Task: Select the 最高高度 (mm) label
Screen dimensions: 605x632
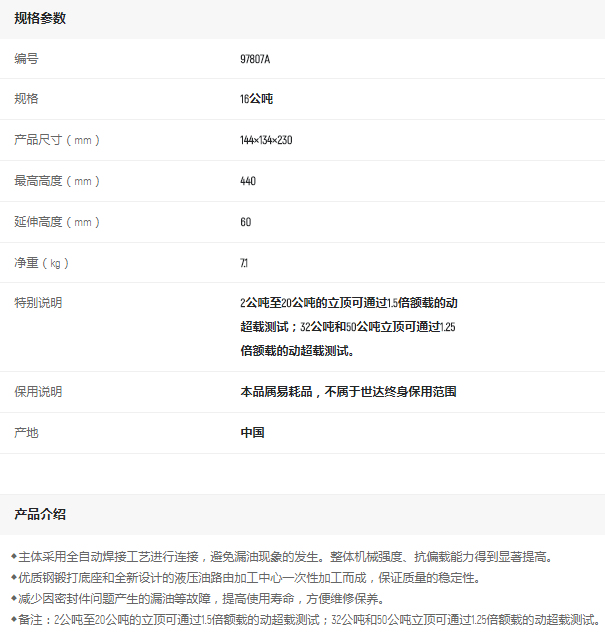Action: (57, 181)
